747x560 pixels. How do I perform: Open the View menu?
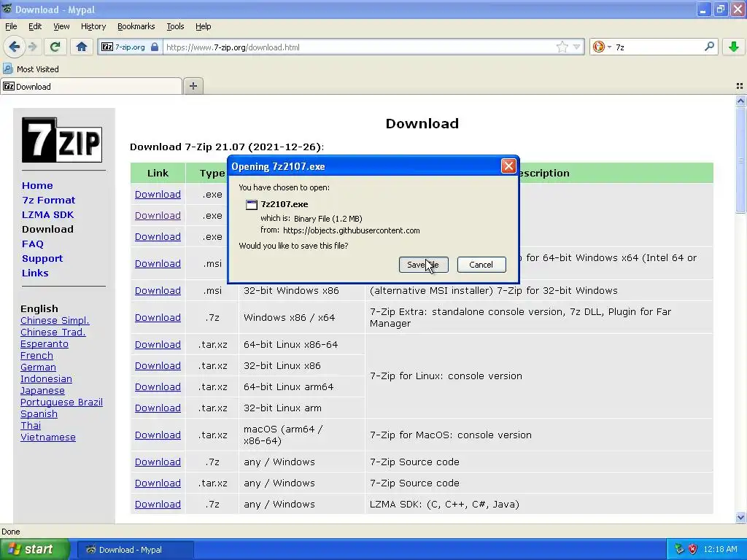61,26
